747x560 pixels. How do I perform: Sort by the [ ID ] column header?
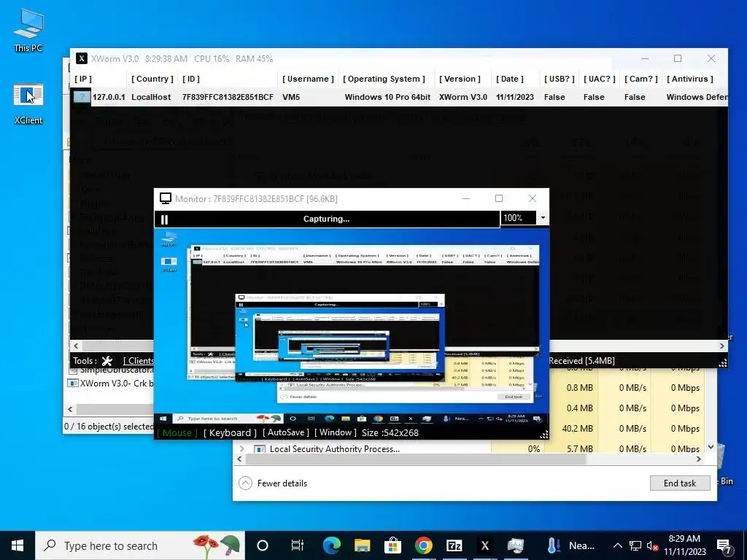click(191, 79)
